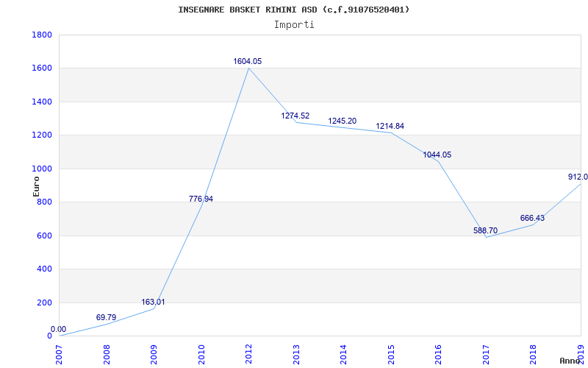Select the 1044.05 data label
The image size is (588, 368).
pos(437,155)
